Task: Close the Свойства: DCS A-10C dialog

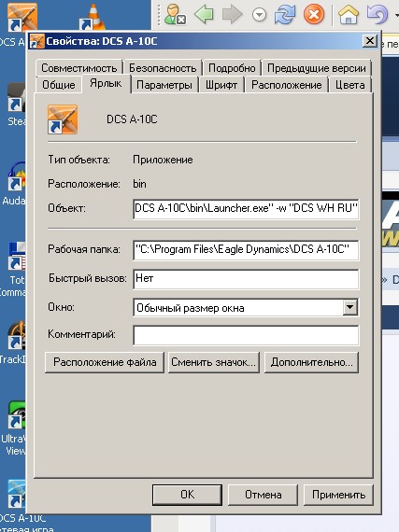Action: pos(369,41)
